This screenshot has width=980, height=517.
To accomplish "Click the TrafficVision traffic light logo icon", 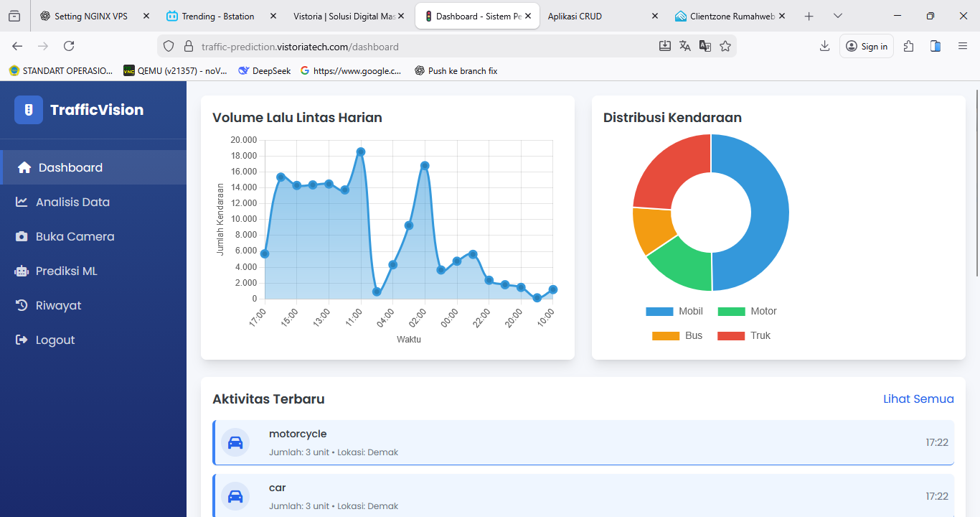I will [29, 110].
